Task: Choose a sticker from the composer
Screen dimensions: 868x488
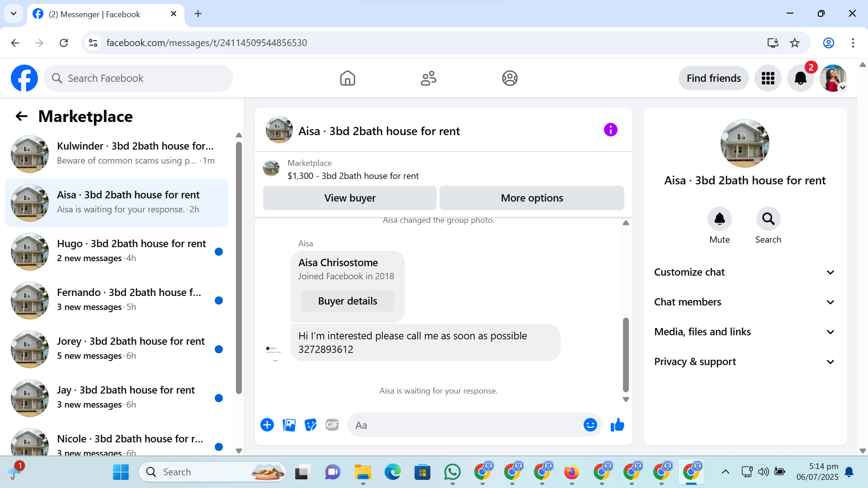Action: pos(311,425)
